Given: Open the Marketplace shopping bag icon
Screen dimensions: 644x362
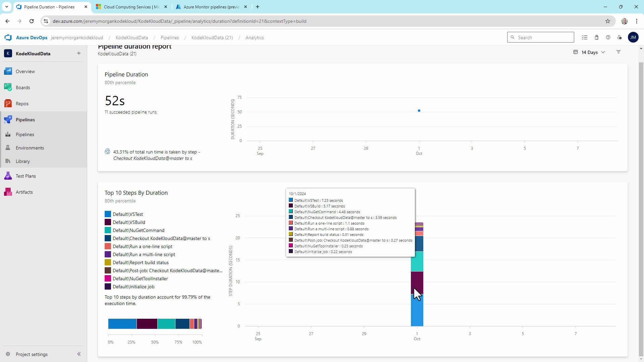Looking at the screenshot, I should [x=596, y=38].
